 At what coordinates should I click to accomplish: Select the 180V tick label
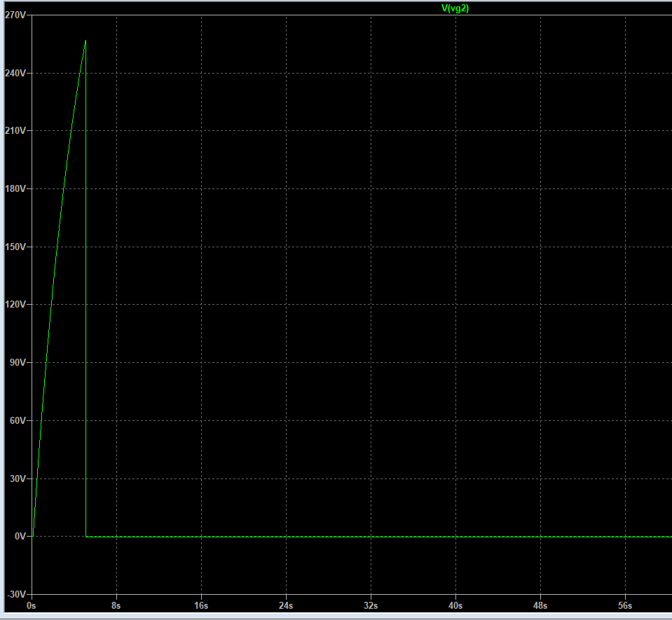[15, 189]
